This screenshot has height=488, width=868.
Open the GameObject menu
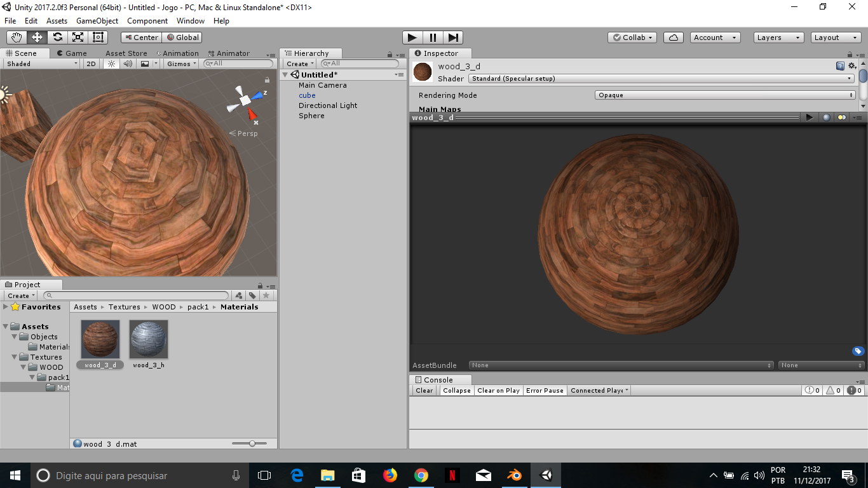click(97, 21)
